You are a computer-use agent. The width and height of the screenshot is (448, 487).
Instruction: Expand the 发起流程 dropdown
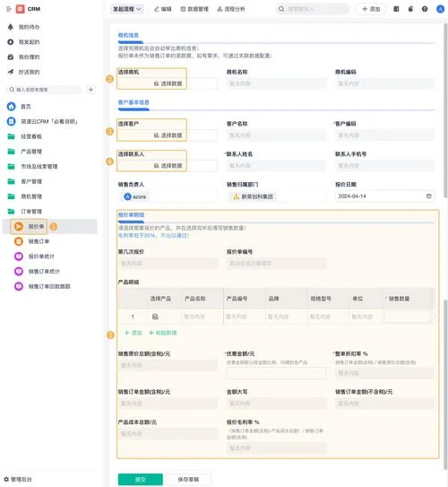click(x=127, y=9)
